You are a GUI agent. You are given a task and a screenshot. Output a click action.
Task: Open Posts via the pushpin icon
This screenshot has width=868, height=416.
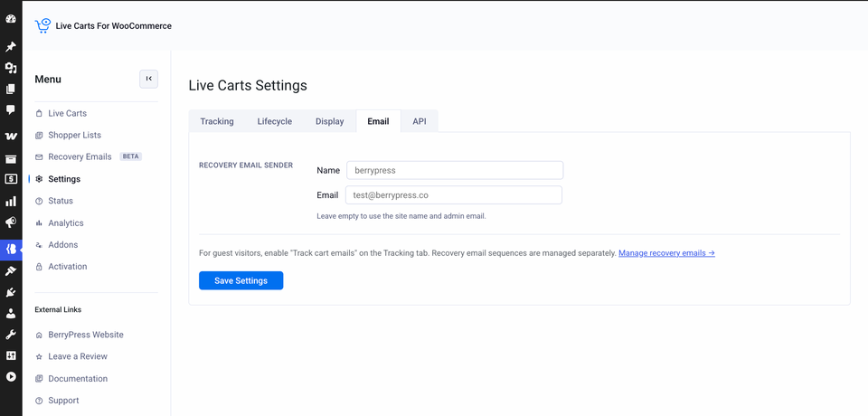click(11, 46)
